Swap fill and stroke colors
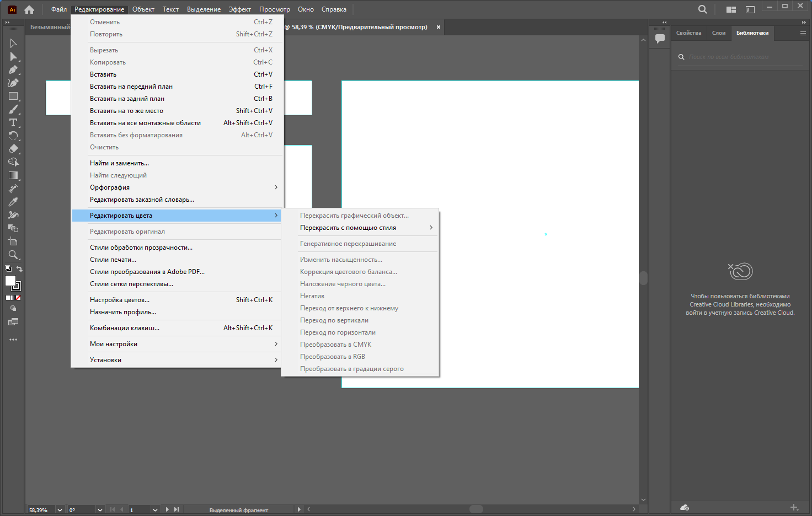Image resolution: width=812 pixels, height=516 pixels. (19, 269)
